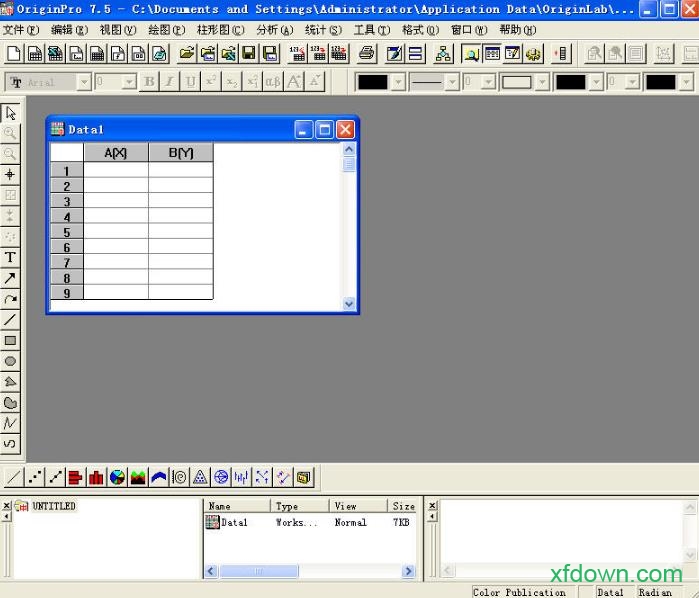Viewport: 699px width, 598px height.
Task: Click the New Graph toolbar icon
Action: pyautogui.click(x=76, y=54)
